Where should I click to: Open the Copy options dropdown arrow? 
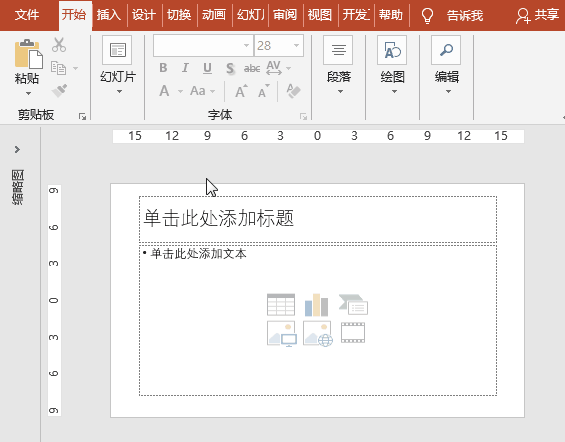point(75,68)
